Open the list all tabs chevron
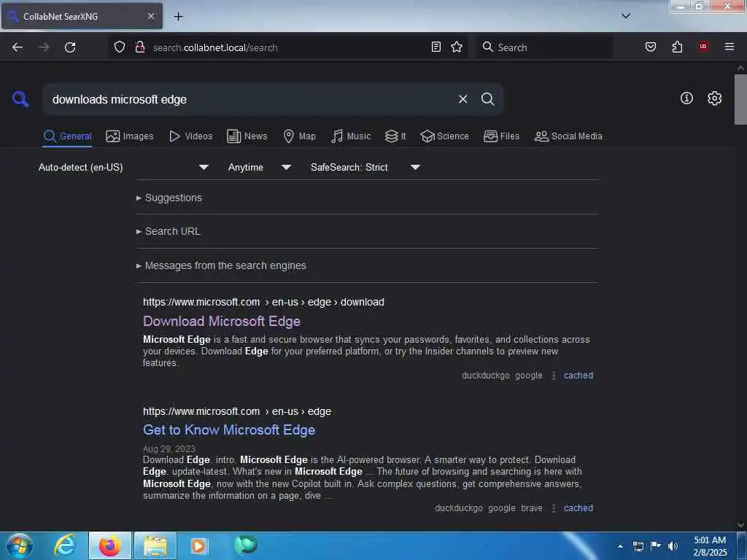Image resolution: width=747 pixels, height=560 pixels. coord(625,16)
